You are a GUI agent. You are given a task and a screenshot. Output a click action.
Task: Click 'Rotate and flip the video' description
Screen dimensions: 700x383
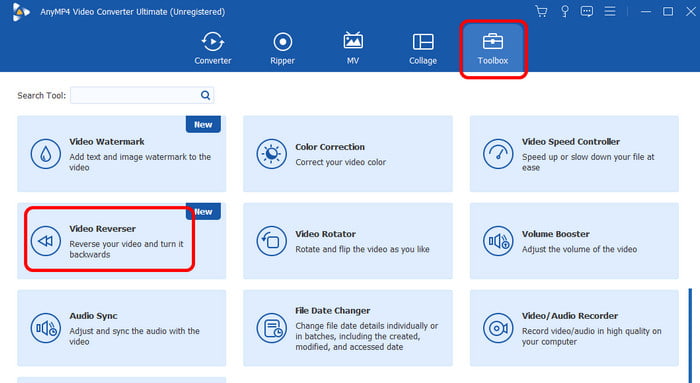[362, 249]
